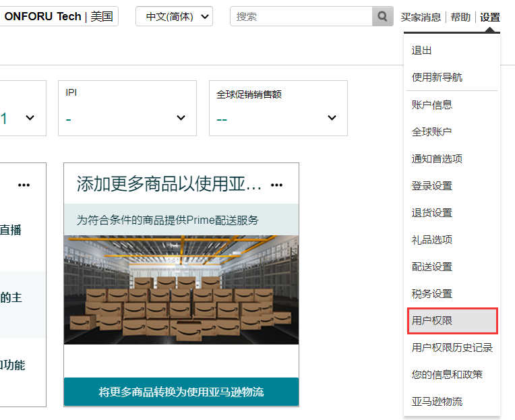This screenshot has width=515, height=420.
Task: Click the 全球促销销售额 label
Action: [249, 94]
